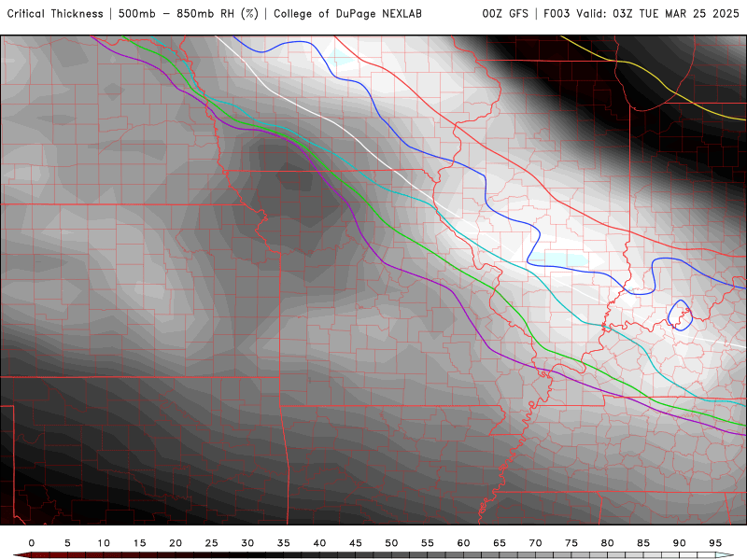Click the legend value "40"
Viewport: 747px width, 560px height.
[x=319, y=543]
